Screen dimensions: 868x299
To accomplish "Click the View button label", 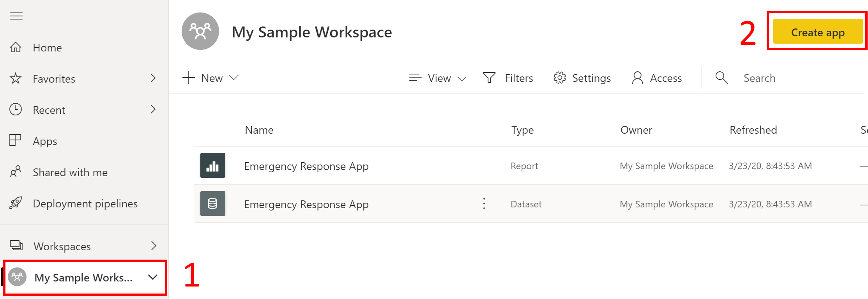I will pyautogui.click(x=439, y=78).
